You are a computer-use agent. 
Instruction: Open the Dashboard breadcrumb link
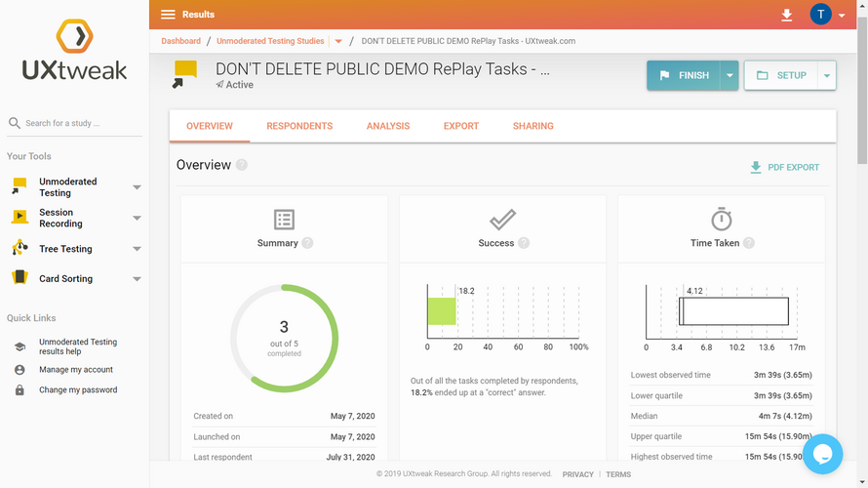point(180,41)
